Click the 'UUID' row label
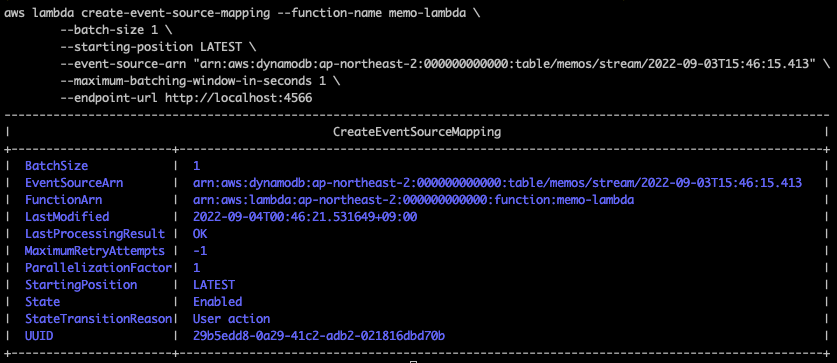 point(39,336)
